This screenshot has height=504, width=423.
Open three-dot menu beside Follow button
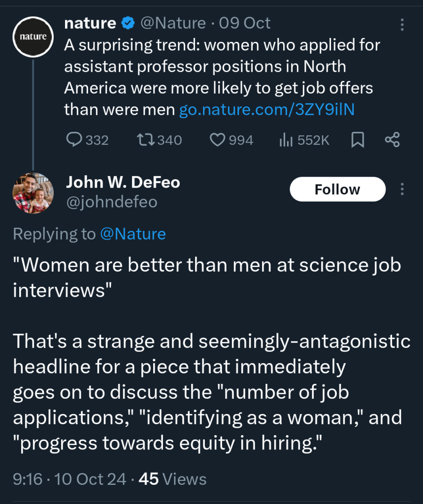(x=402, y=189)
